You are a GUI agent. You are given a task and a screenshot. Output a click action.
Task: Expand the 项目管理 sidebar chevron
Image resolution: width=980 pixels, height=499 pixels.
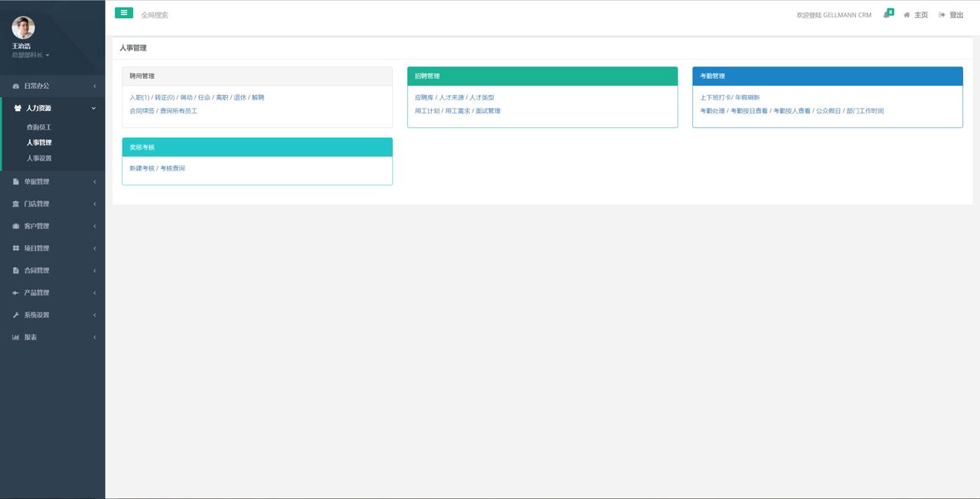click(94, 249)
